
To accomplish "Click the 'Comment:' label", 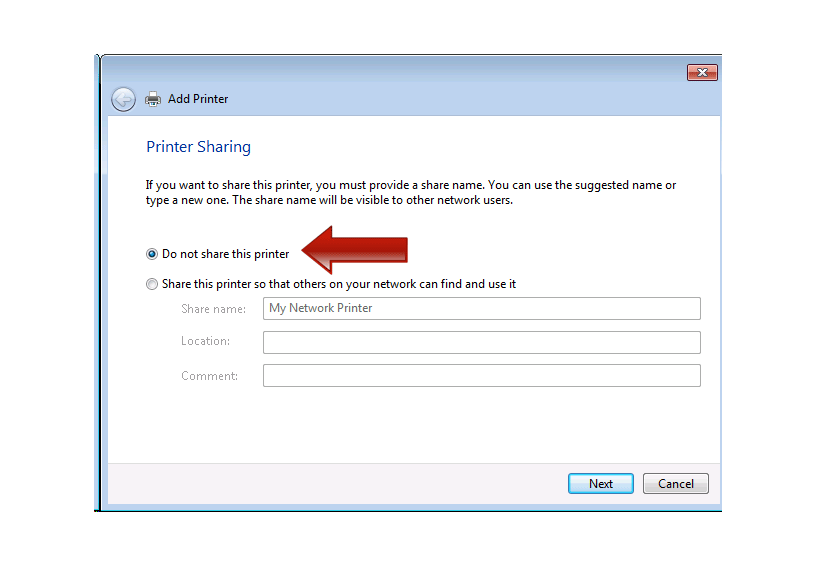I will [x=209, y=376].
